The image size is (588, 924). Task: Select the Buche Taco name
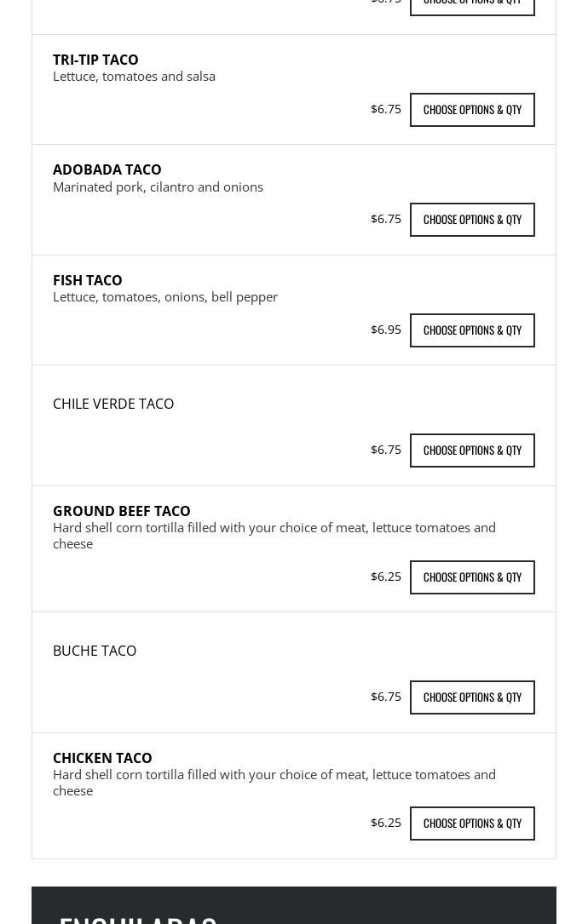click(95, 651)
